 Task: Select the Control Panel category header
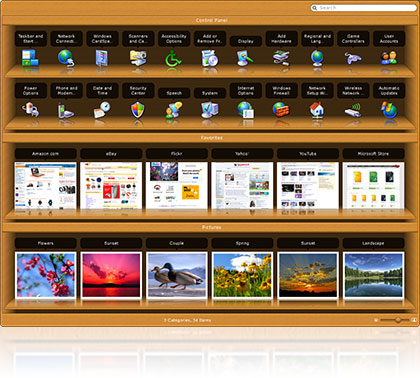point(211,20)
